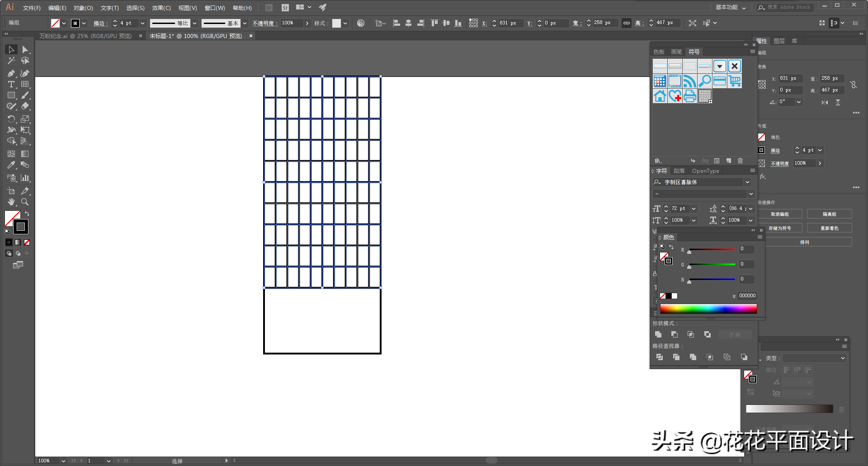The height and width of the screenshot is (466, 868).
Task: Select the Magic Wand tool
Action: point(11,61)
